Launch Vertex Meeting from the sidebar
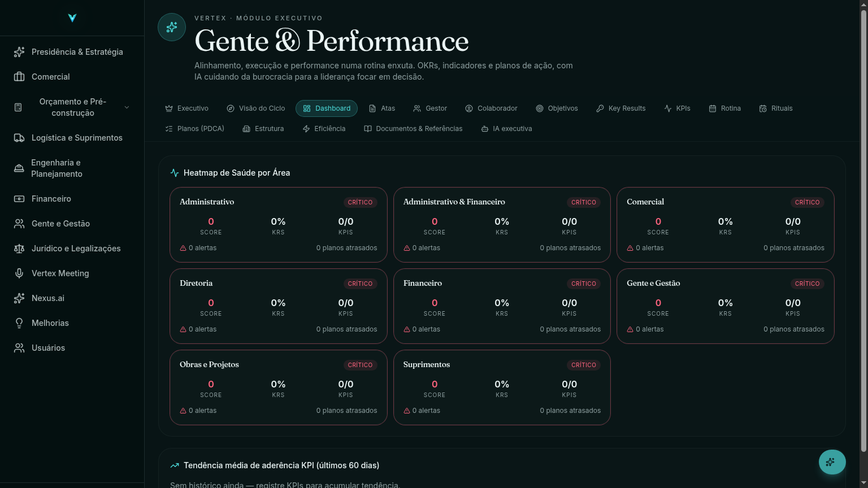This screenshot has width=868, height=488. coord(72,273)
